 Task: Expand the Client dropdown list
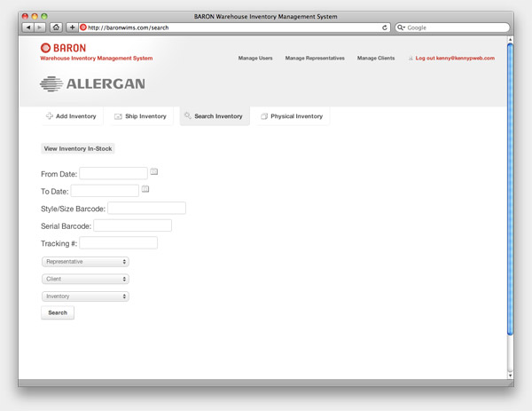85,279
